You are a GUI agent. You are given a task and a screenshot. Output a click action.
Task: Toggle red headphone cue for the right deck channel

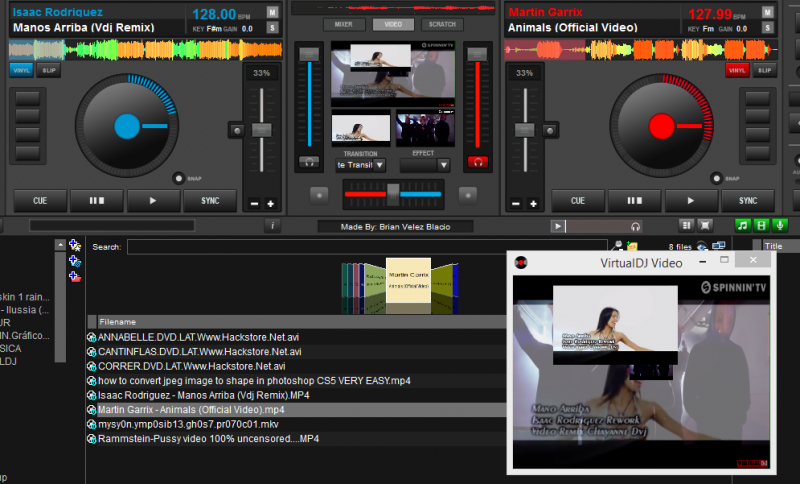click(478, 162)
